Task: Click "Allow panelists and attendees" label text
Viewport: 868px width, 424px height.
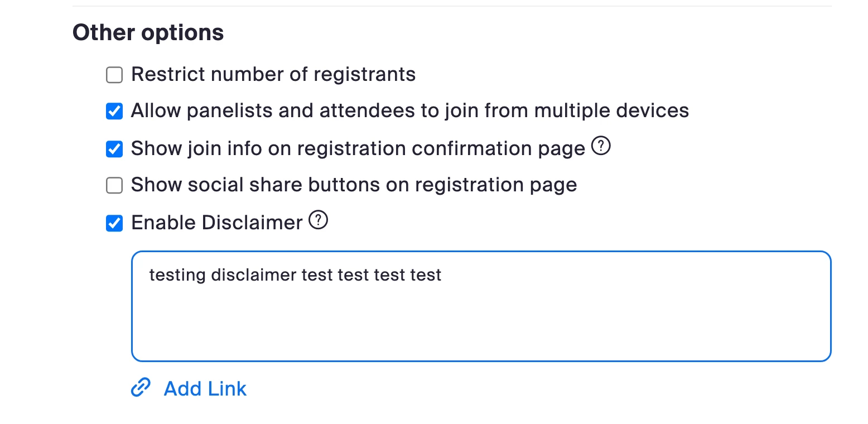Action: click(x=409, y=111)
